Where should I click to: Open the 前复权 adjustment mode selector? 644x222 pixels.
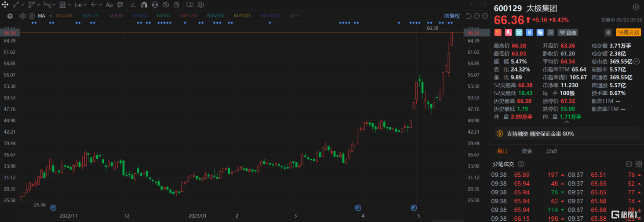pos(452,16)
